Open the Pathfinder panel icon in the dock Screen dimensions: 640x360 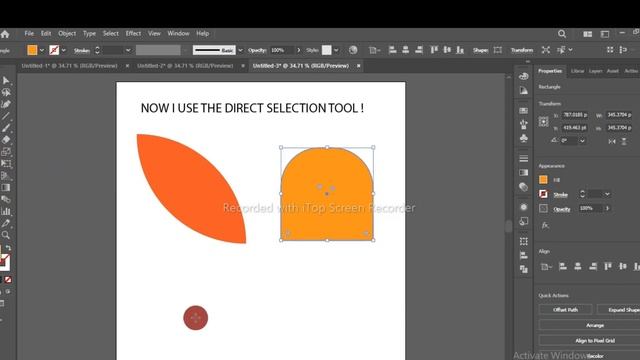coord(524,269)
